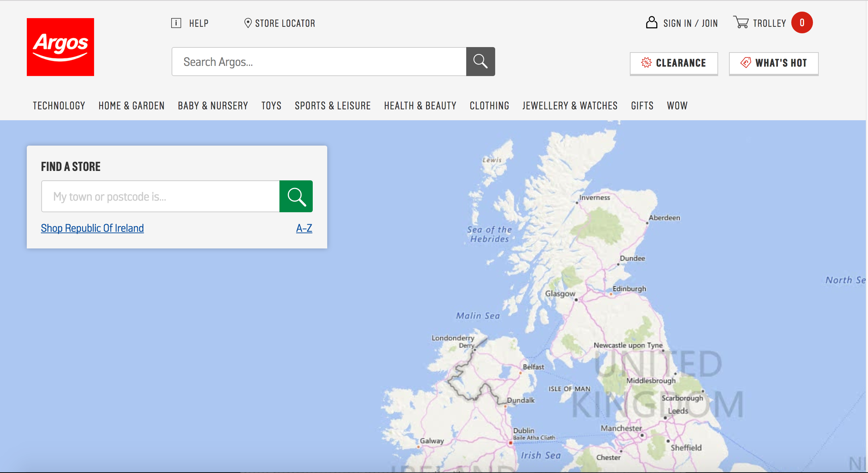Click the Argos logo
Screen dimensions: 868x473
pos(60,47)
